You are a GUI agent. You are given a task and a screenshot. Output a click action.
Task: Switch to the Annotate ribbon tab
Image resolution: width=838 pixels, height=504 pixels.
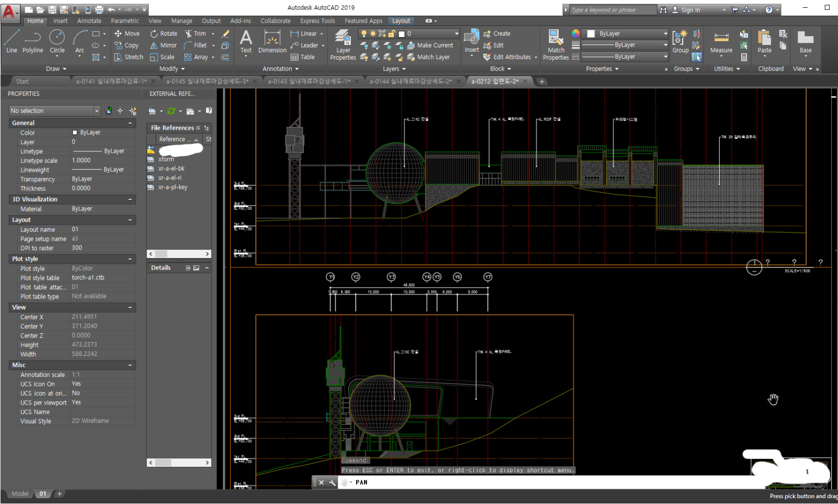89,21
